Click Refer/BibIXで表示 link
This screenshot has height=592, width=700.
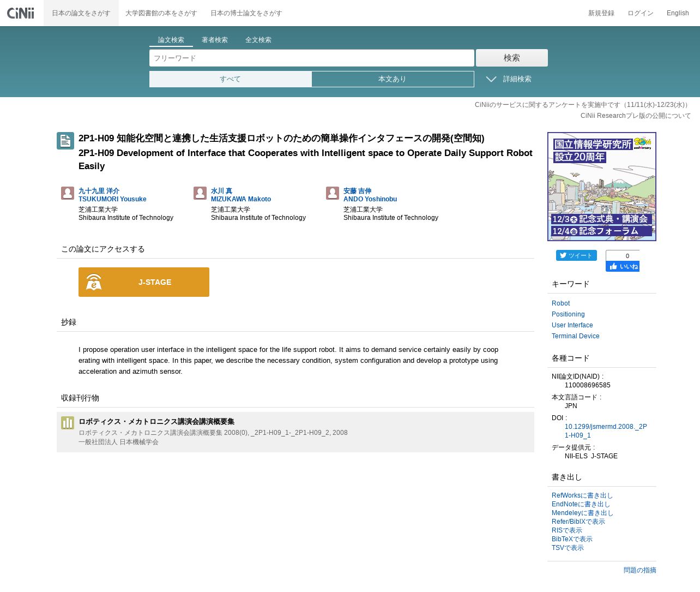(578, 522)
